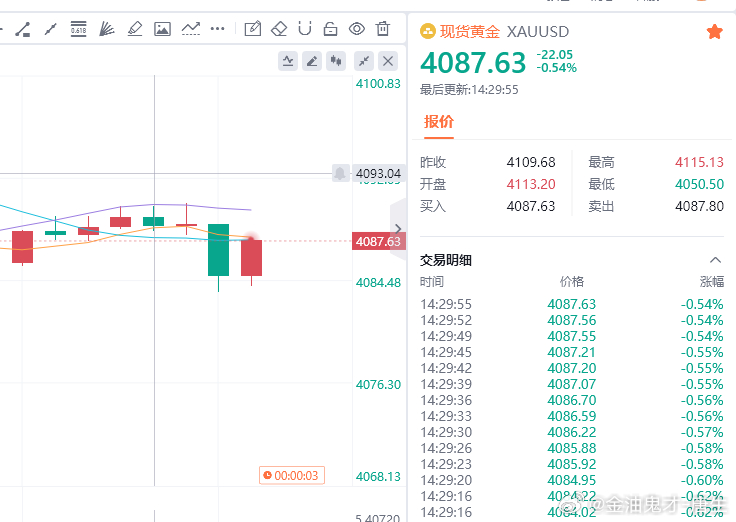Toggle the magnet snap mode
The width and height of the screenshot is (736, 522).
click(x=305, y=29)
